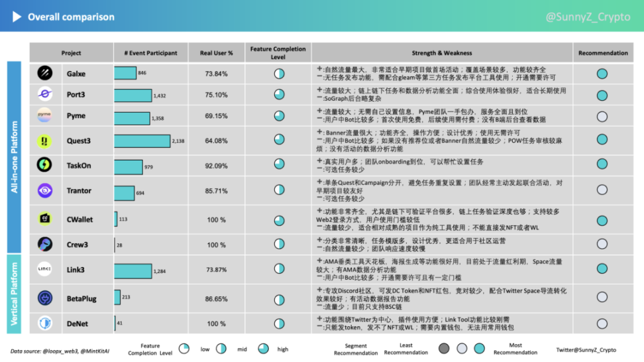
Task: Click the Quest3 participant bar showing 2,138
Action: (142, 141)
